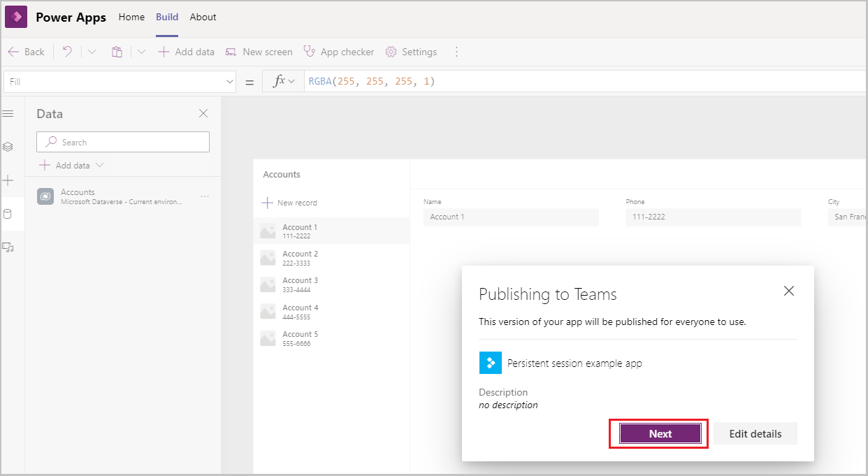Select Account 4 in the list

(332, 312)
